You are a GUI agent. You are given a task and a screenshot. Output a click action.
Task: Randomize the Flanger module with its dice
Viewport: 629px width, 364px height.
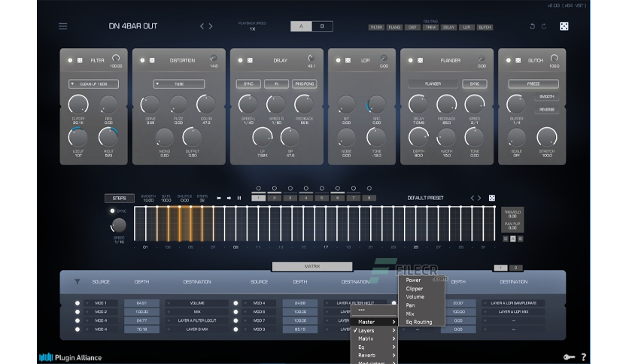point(420,60)
